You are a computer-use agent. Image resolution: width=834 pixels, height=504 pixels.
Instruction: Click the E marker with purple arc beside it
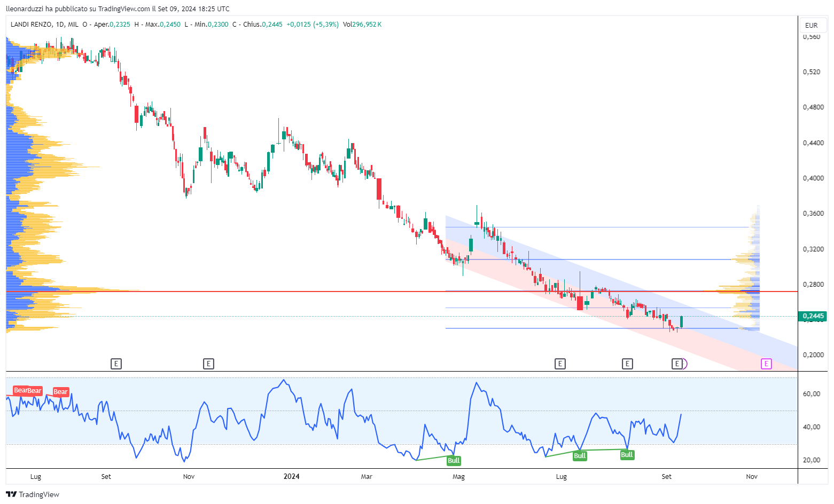point(677,364)
